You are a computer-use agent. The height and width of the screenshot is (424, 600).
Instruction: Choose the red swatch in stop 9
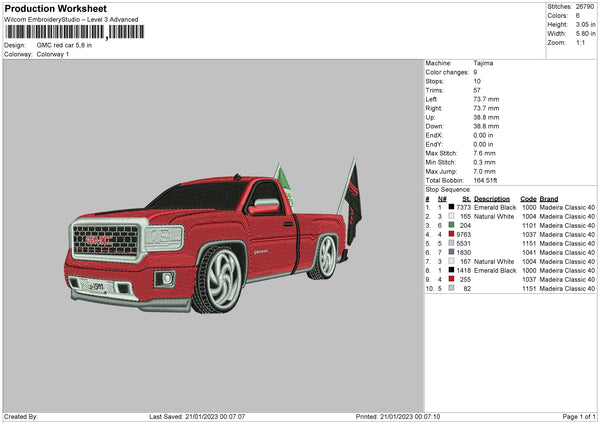click(453, 279)
